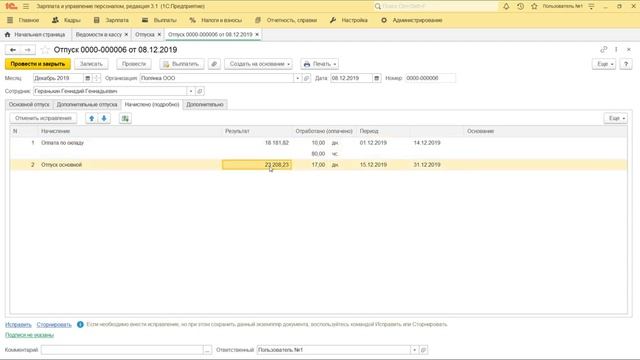Open the main menu hamburger icon
The image size is (640, 360).
[x=26, y=6]
